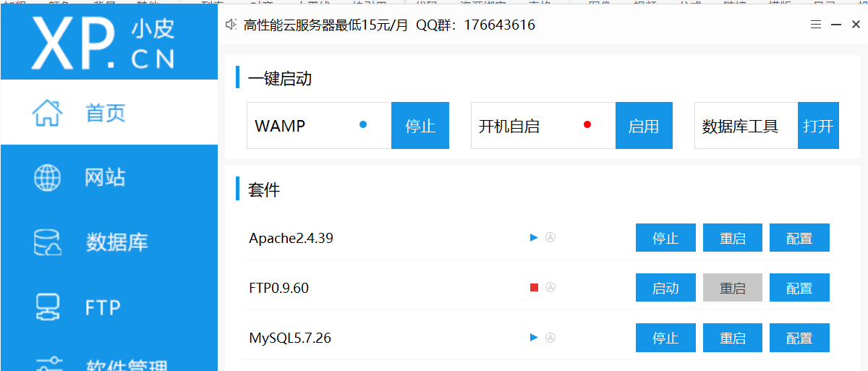The image size is (868, 371).
Task: Open FTP0.9.60 配置 settings
Action: pos(799,288)
